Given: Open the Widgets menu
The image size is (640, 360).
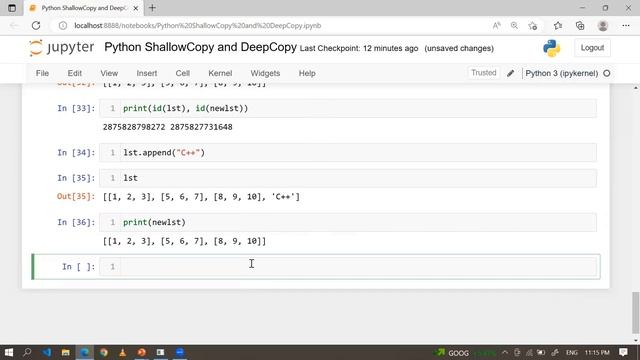Looking at the screenshot, I should (265, 73).
